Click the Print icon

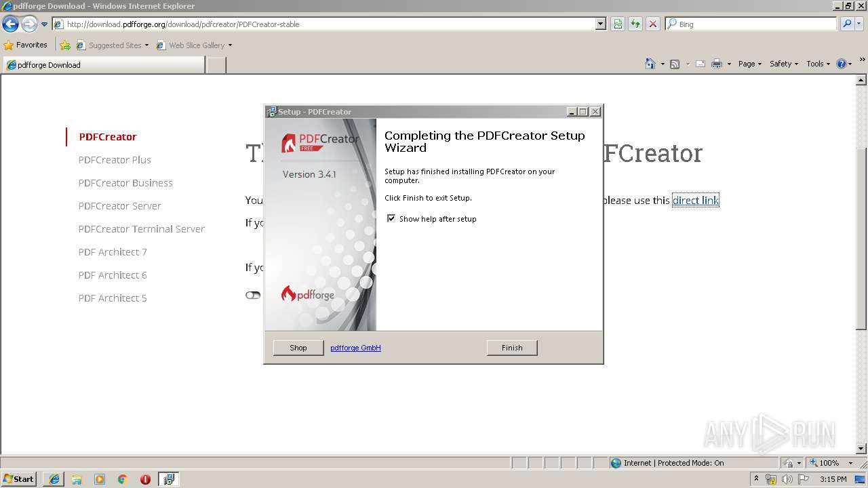point(717,64)
